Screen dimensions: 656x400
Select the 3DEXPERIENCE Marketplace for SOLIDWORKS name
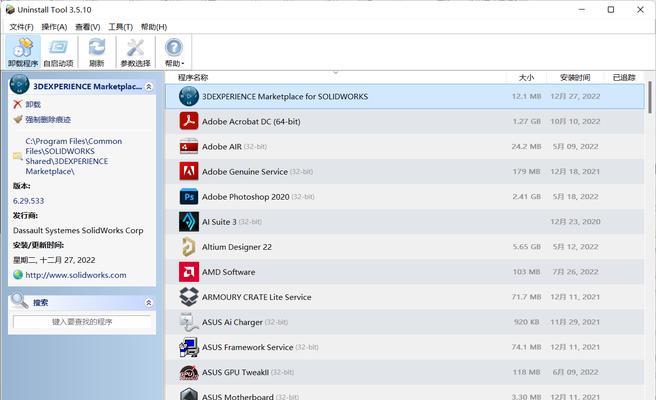pyautogui.click(x=285, y=97)
